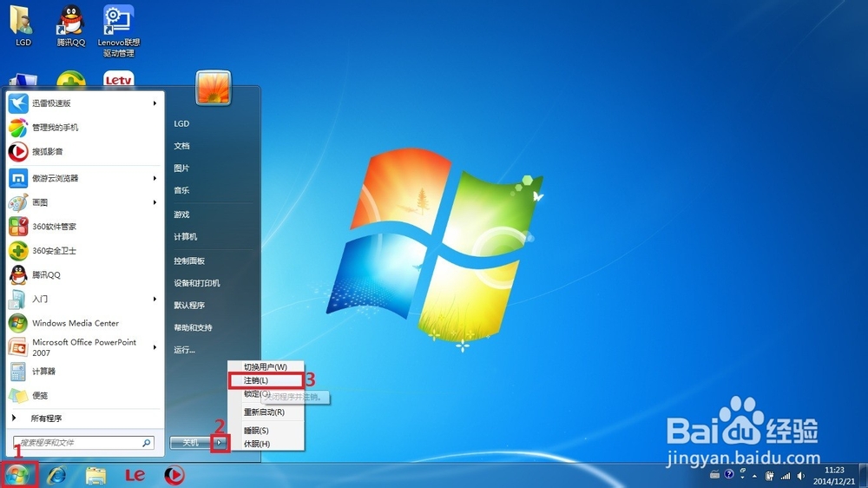
Task: Launch 傲游云浏览器 browser
Action: pos(85,178)
